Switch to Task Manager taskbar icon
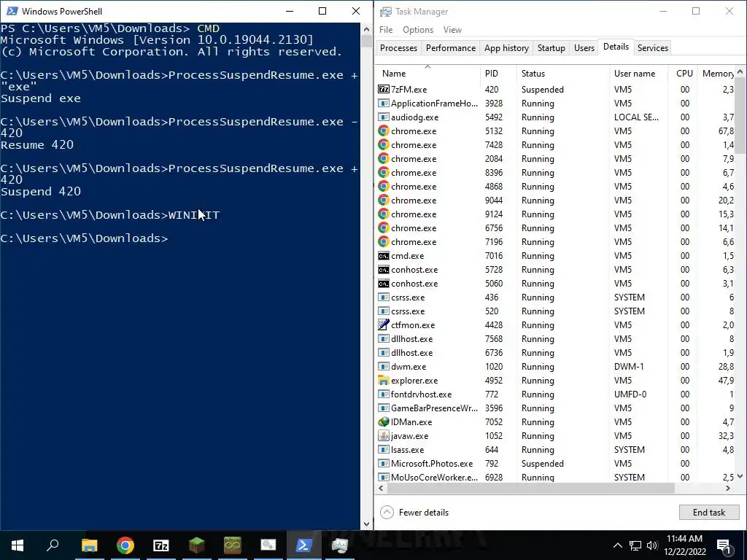The height and width of the screenshot is (560, 747). tap(340, 545)
